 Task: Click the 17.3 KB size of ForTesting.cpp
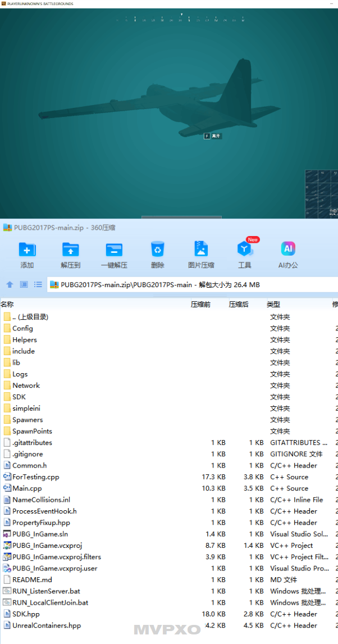point(214,477)
